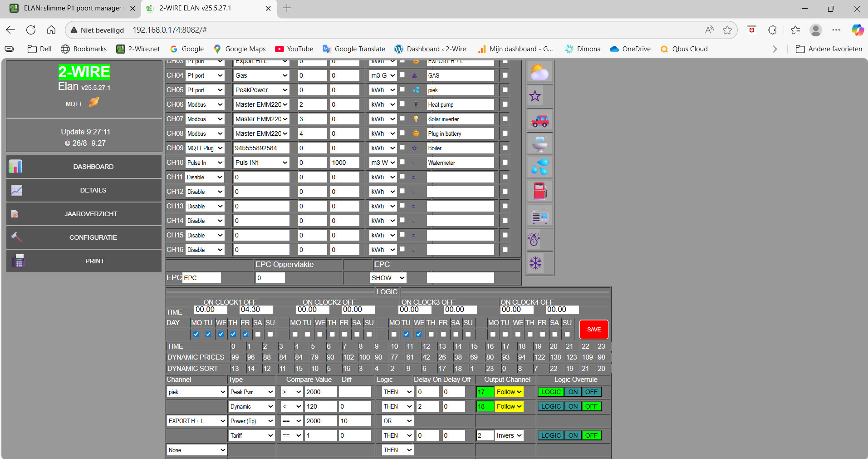Select the red car icon
The width and height of the screenshot is (868, 459).
[x=539, y=120]
